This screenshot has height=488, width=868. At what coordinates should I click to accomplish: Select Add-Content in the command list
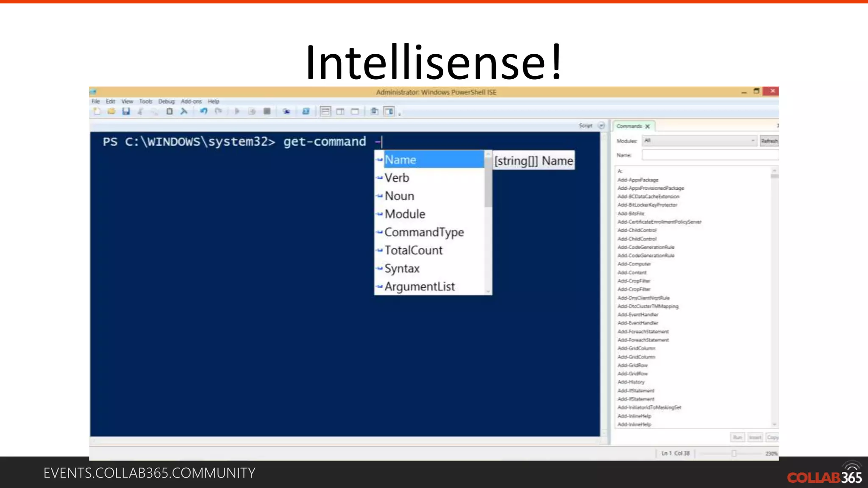[632, 272]
